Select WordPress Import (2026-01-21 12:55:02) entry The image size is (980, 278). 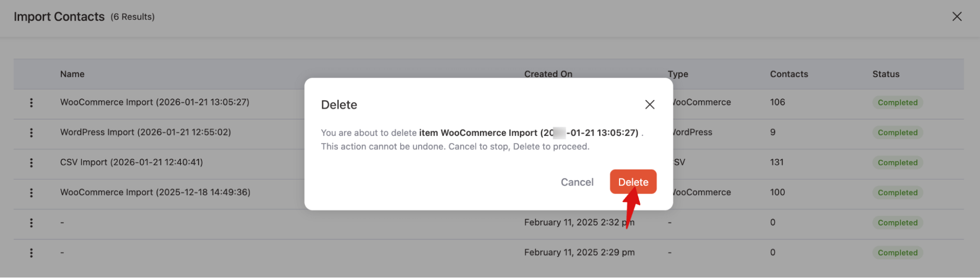145,132
